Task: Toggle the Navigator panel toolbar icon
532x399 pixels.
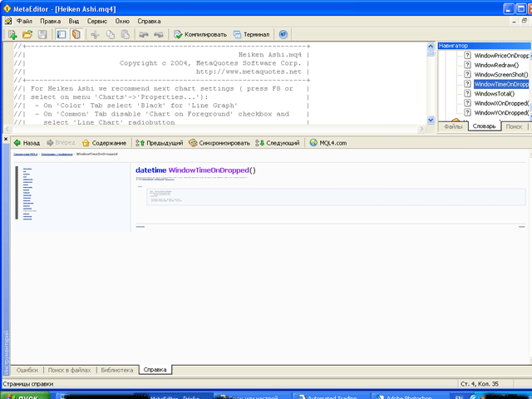Action: (x=62, y=34)
